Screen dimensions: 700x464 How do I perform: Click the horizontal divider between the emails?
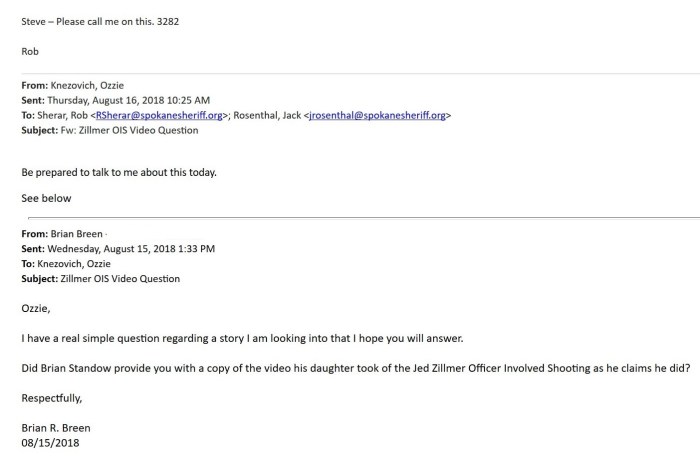click(360, 216)
